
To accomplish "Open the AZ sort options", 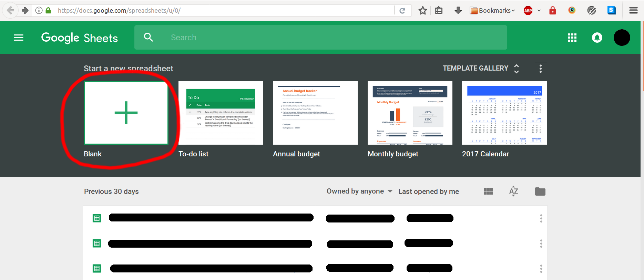I will tap(514, 191).
